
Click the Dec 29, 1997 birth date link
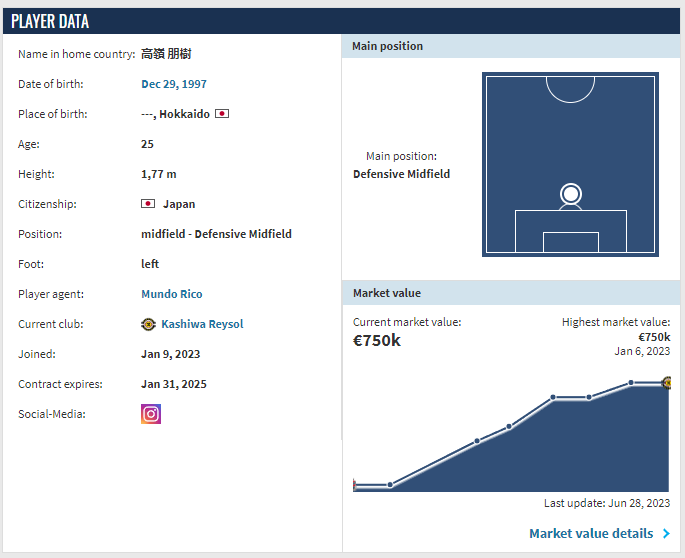[x=174, y=84]
